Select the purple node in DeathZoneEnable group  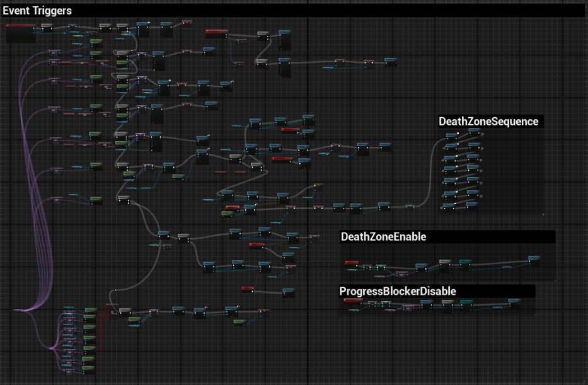[400, 274]
